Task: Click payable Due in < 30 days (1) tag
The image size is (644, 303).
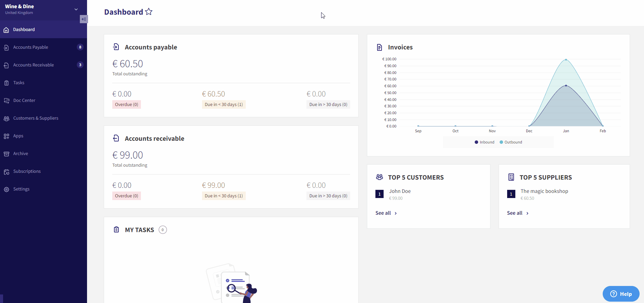Action: (224, 105)
